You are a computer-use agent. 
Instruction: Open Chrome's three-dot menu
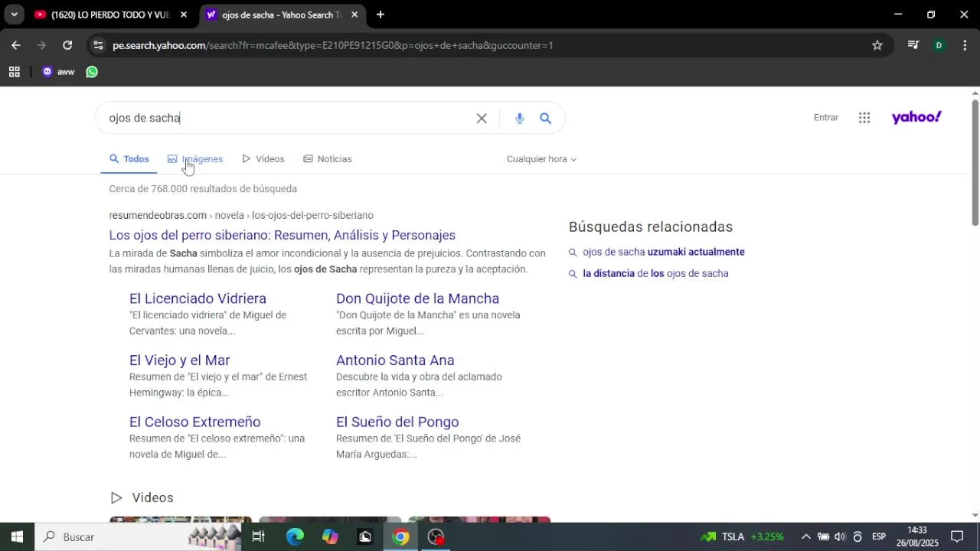click(965, 45)
